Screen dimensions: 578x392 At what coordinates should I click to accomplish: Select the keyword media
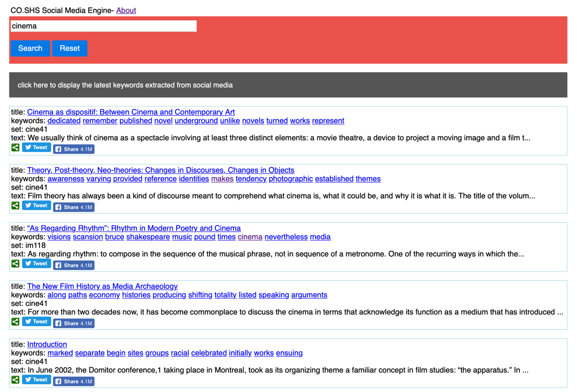point(320,237)
